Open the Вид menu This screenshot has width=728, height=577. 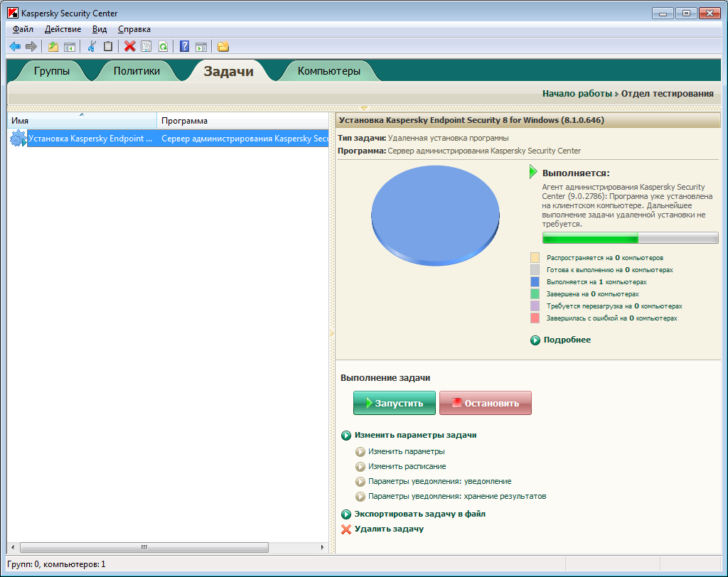100,29
